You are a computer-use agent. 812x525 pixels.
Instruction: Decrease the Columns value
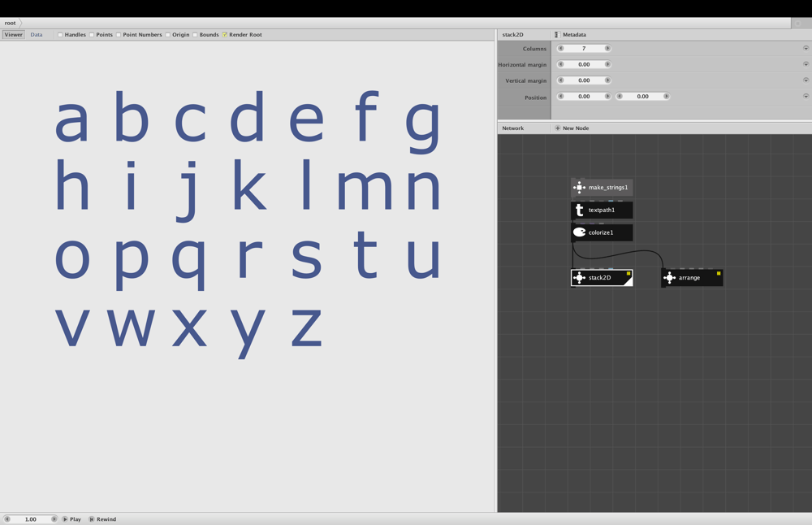pos(560,48)
